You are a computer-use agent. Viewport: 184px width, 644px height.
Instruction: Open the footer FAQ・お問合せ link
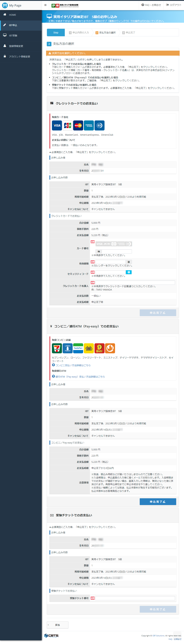point(175,639)
